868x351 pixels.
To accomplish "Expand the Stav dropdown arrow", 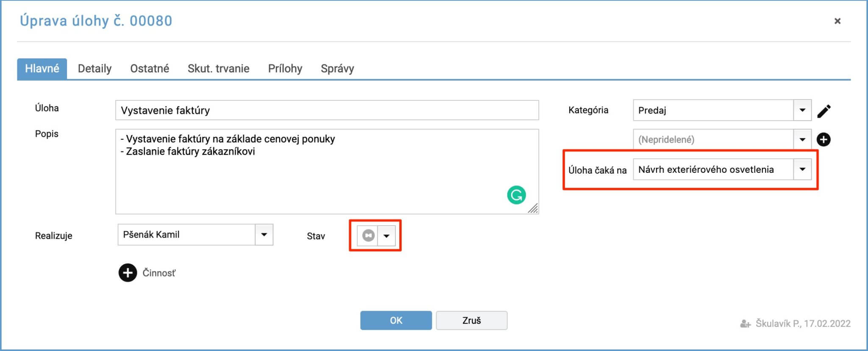I will tap(387, 235).
